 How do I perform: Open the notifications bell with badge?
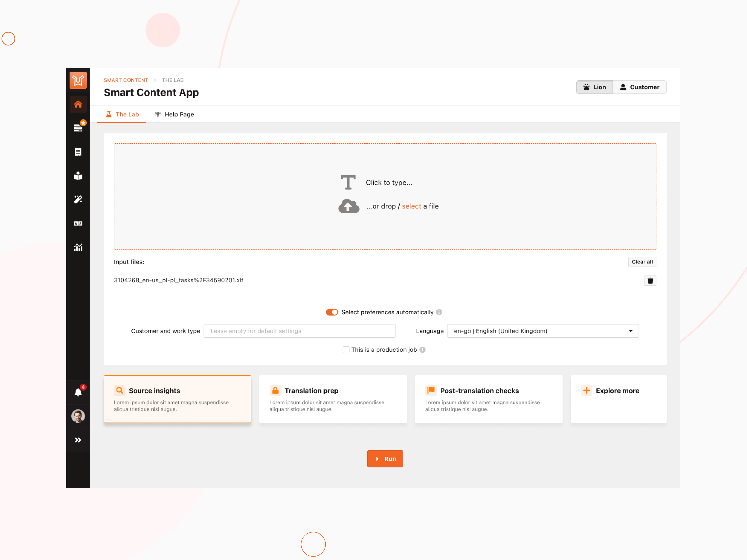78,392
